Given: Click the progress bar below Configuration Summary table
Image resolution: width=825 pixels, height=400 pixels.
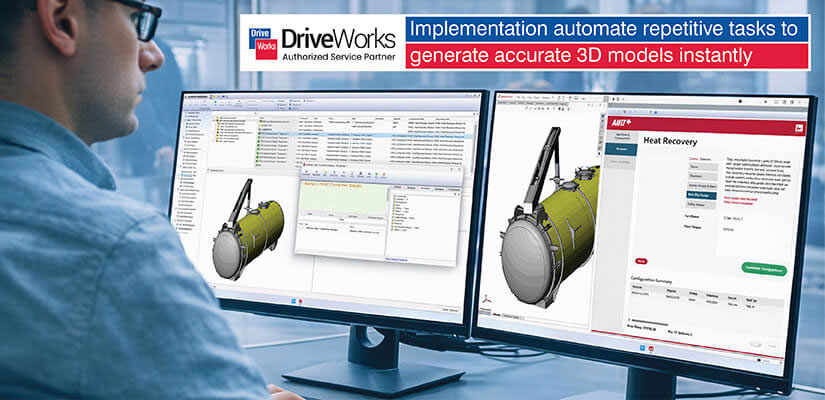Looking at the screenshot, I should click(650, 323).
